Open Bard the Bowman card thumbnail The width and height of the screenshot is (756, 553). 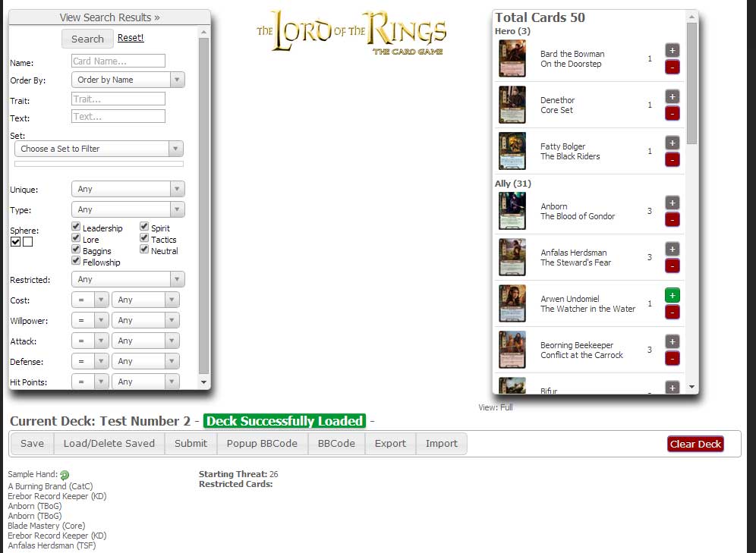coord(512,58)
